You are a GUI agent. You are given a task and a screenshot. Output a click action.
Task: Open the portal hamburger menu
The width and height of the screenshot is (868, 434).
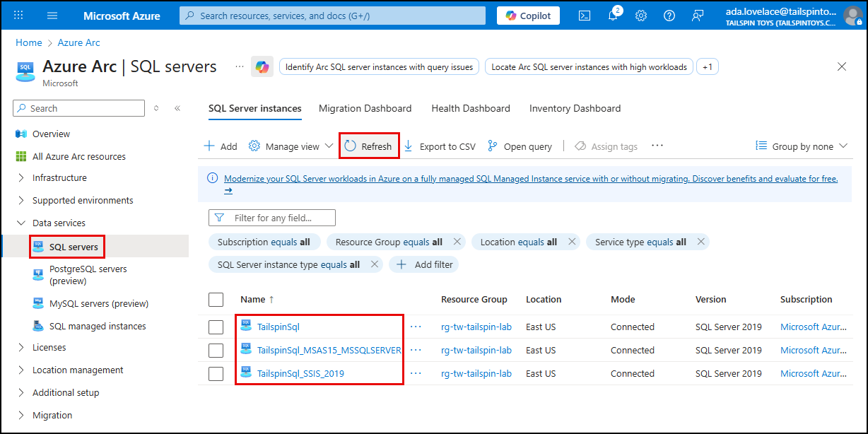point(52,15)
